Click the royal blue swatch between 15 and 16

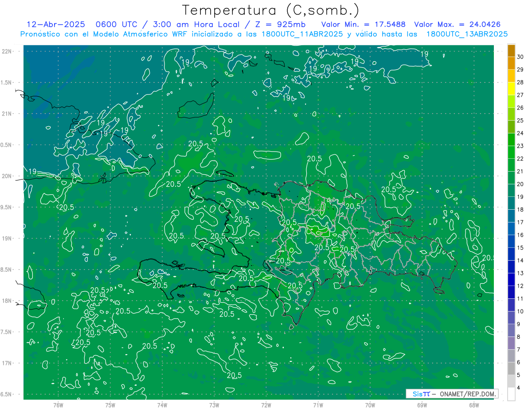pyautogui.click(x=511, y=241)
